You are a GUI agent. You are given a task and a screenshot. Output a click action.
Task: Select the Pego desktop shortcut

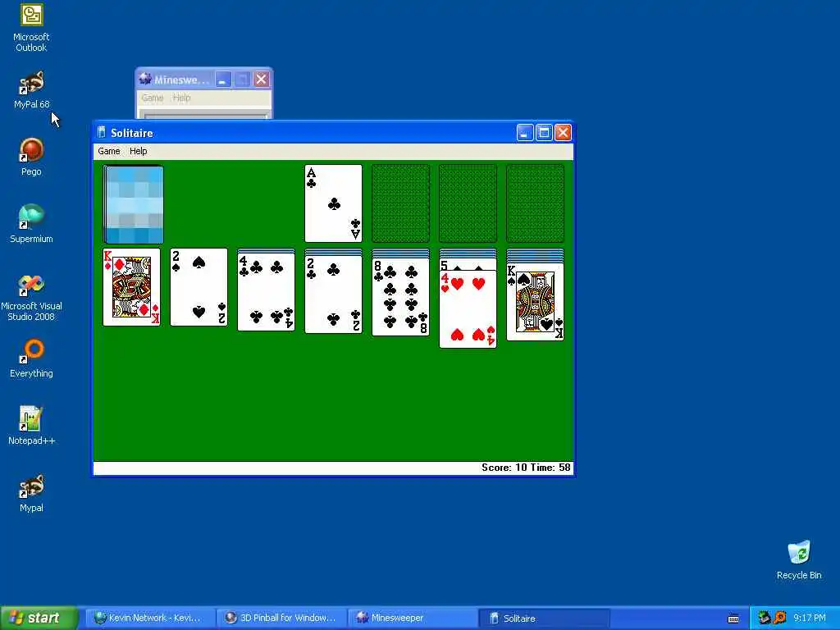[31, 157]
